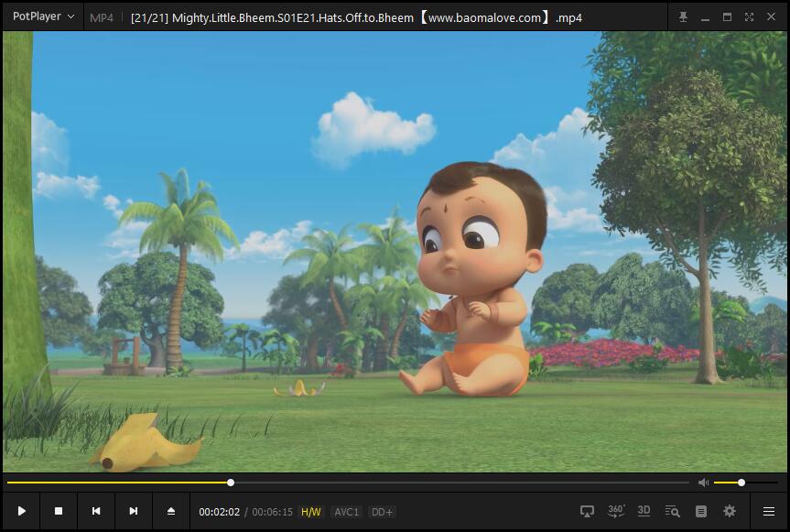
Task: Adjust the volume slider handle
Action: (x=741, y=483)
